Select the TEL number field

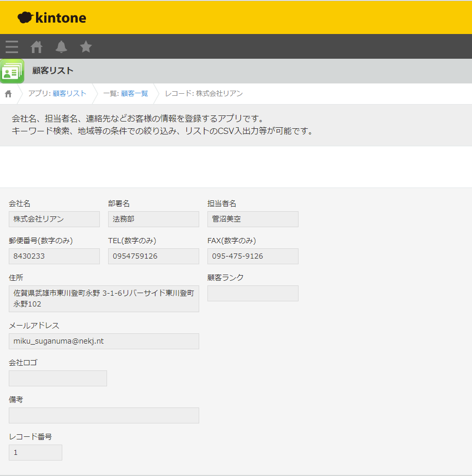point(153,256)
